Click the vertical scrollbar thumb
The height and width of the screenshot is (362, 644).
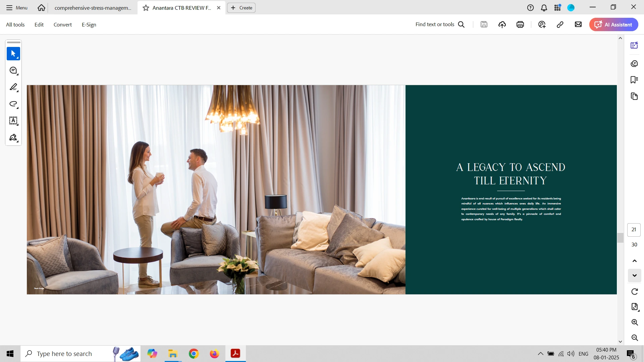click(x=620, y=238)
